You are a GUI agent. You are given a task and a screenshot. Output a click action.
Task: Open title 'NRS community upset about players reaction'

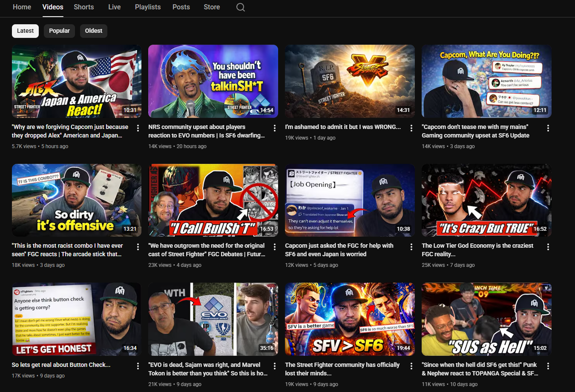click(207, 131)
